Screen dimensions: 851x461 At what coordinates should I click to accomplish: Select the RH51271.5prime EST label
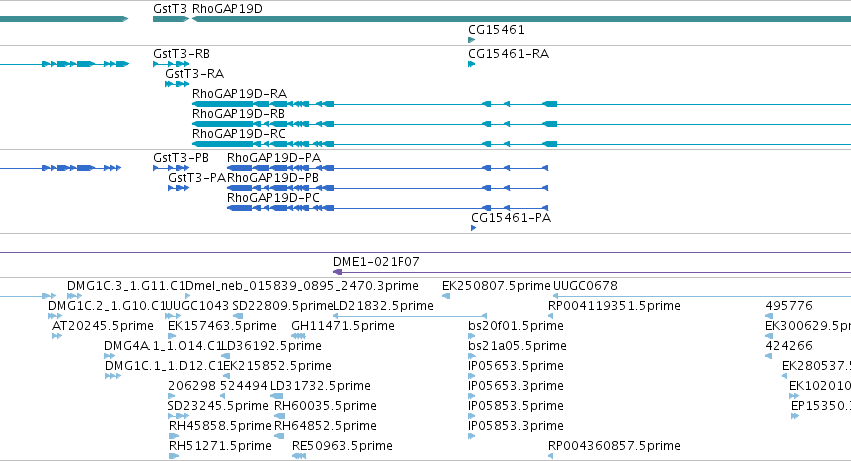[220, 446]
